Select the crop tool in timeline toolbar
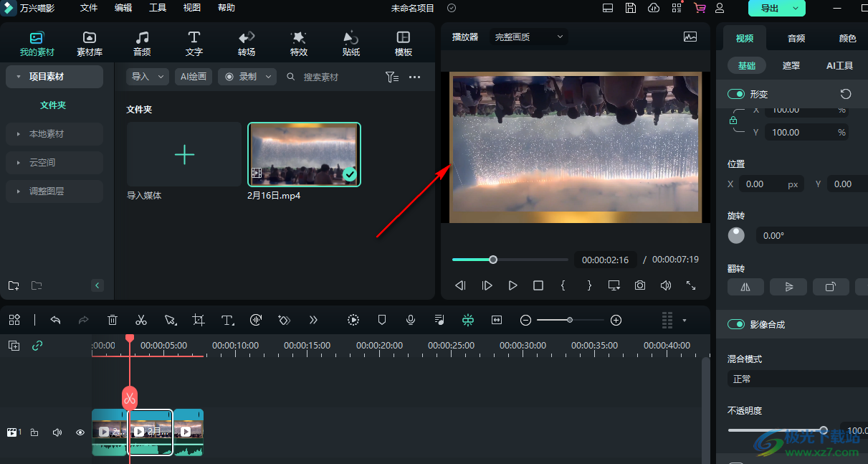 [x=199, y=320]
